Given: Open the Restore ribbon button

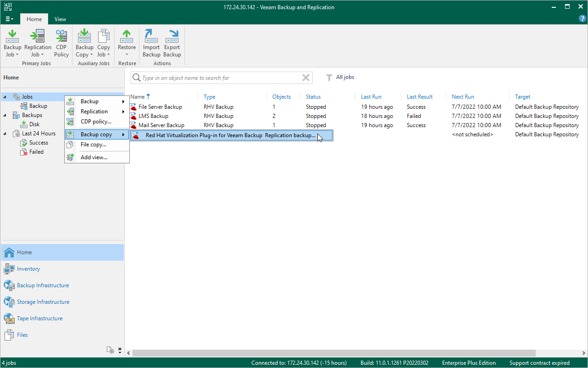Looking at the screenshot, I should click(127, 43).
